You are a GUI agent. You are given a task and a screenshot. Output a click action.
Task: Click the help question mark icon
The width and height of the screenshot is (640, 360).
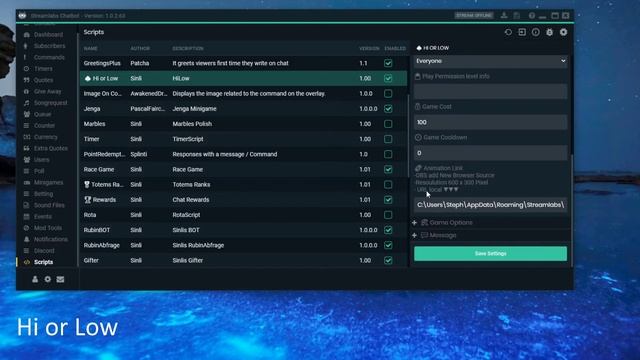point(531,16)
